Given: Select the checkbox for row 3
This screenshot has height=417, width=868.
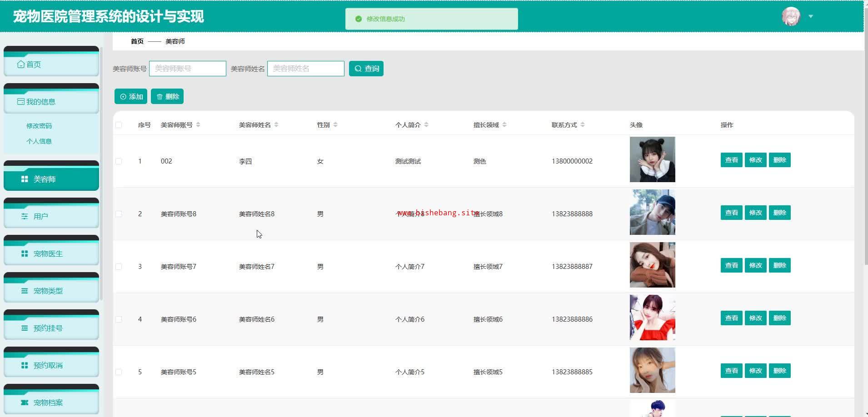Looking at the screenshot, I should coord(119,267).
